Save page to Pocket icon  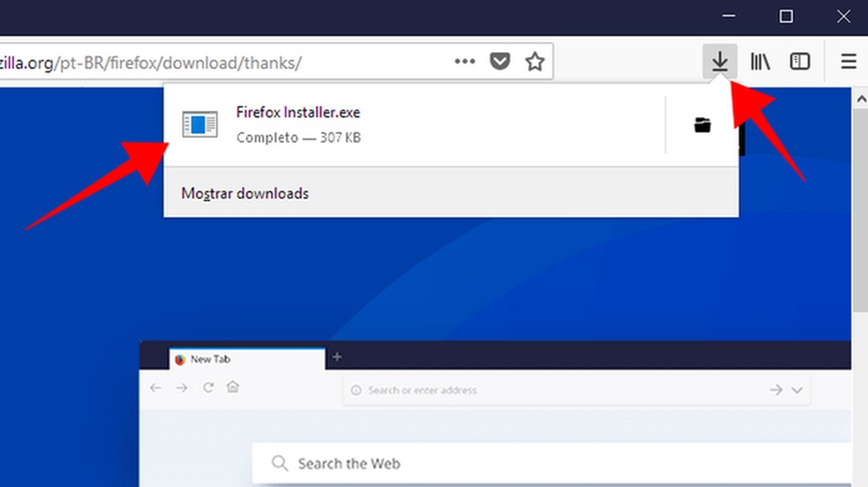coord(500,62)
